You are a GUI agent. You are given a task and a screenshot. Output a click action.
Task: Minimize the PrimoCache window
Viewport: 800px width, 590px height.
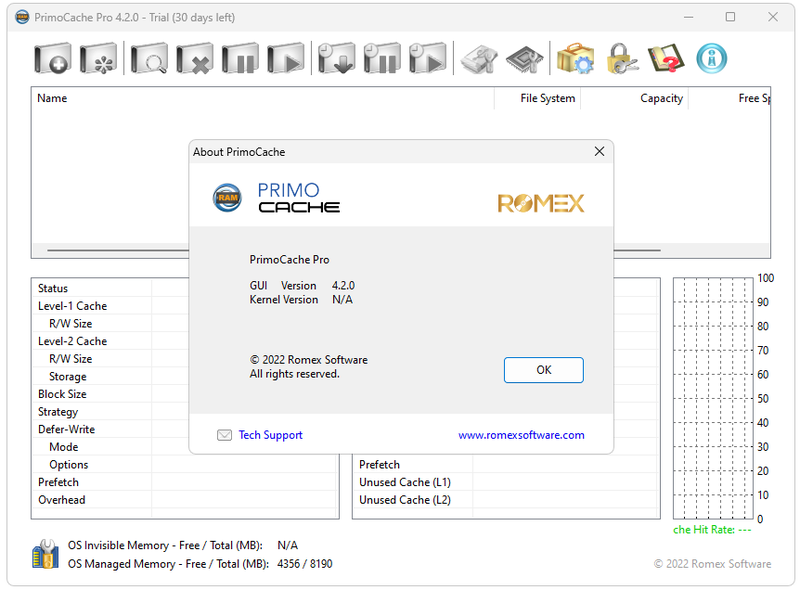tap(688, 17)
